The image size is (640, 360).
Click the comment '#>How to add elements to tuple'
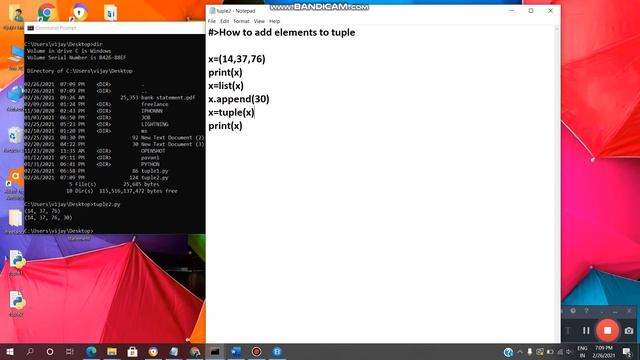[282, 33]
